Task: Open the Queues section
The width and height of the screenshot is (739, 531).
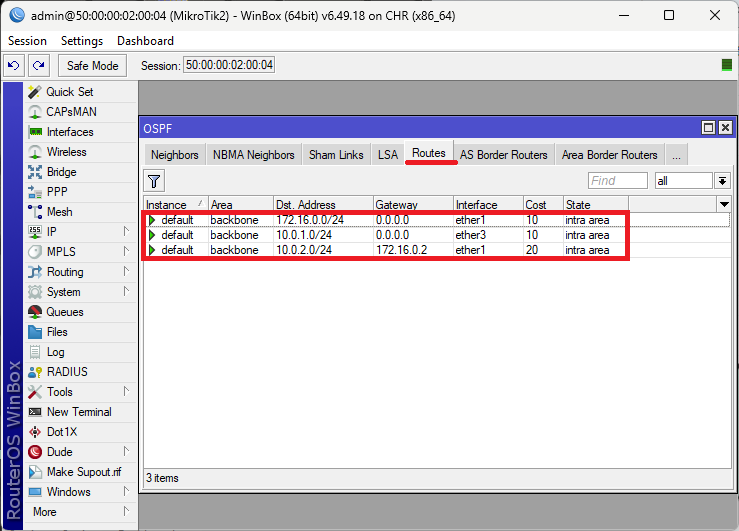Action: [66, 312]
